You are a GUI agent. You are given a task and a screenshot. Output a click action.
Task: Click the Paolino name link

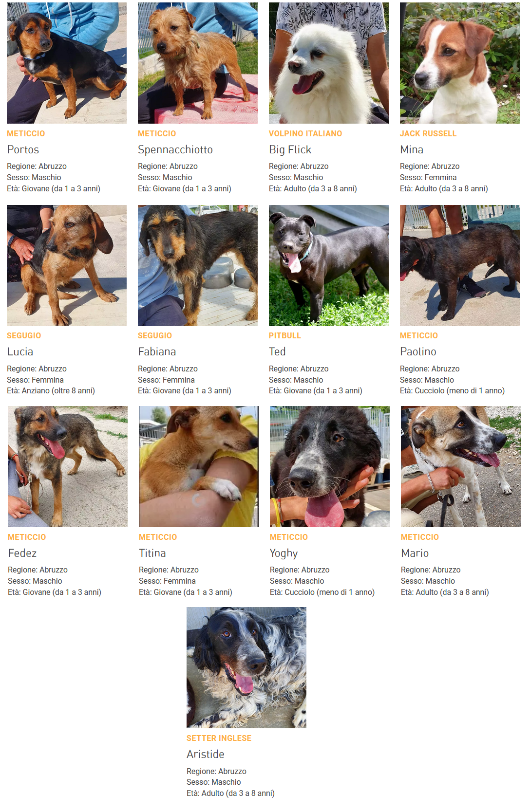tap(418, 351)
